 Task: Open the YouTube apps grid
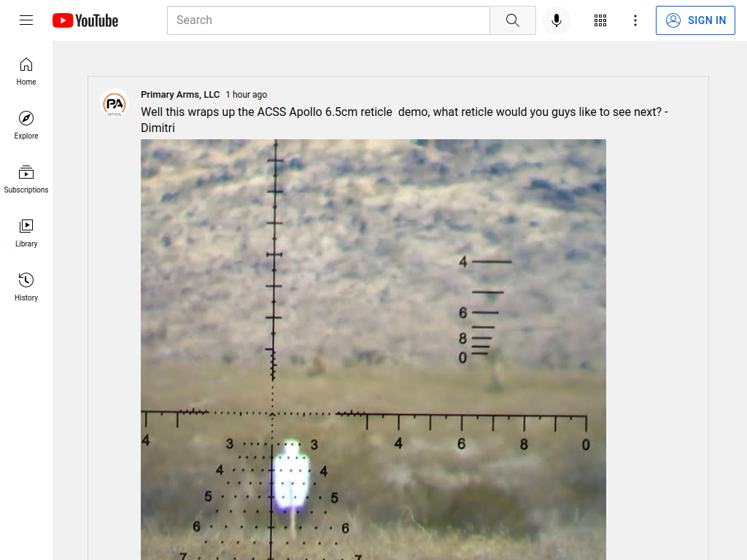click(600, 20)
